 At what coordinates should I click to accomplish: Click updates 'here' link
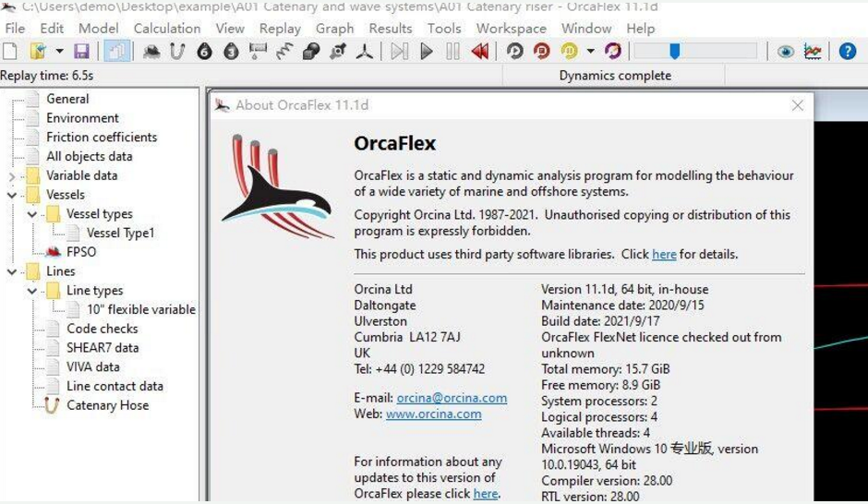486,494
